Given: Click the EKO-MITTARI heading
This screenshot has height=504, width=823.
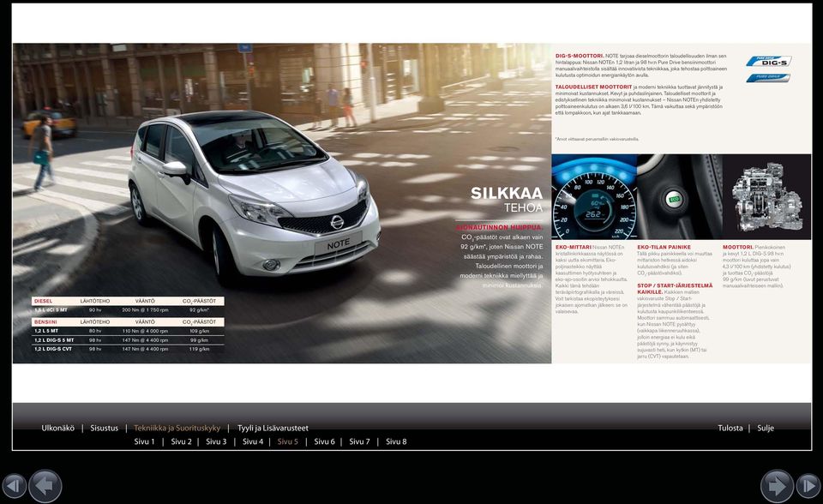Looking at the screenshot, I should (574, 247).
